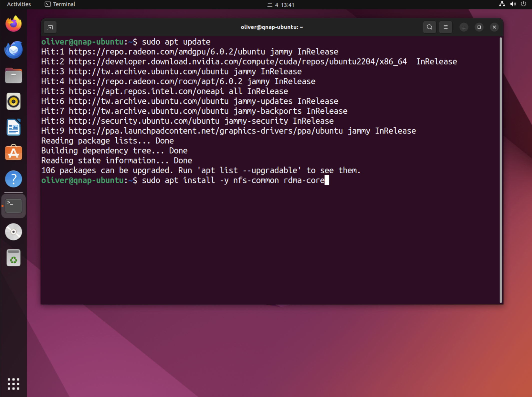Open Ubuntu Software store
Image resolution: width=532 pixels, height=397 pixels.
13,153
